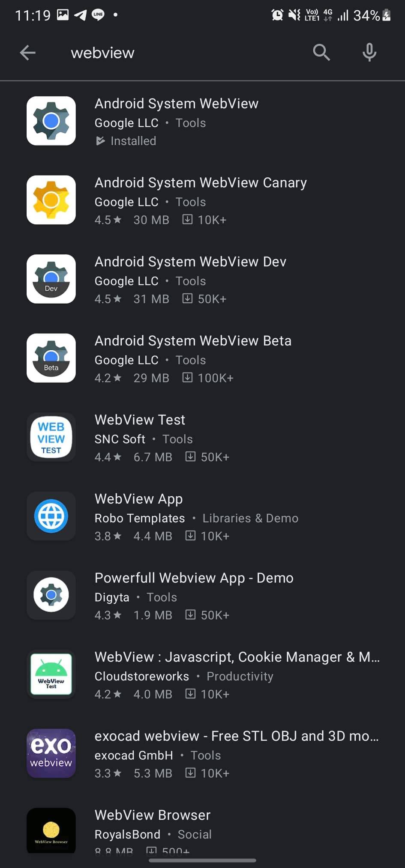405x868 pixels.
Task: Tap the Powerfull Webview Demo icon
Action: [51, 595]
